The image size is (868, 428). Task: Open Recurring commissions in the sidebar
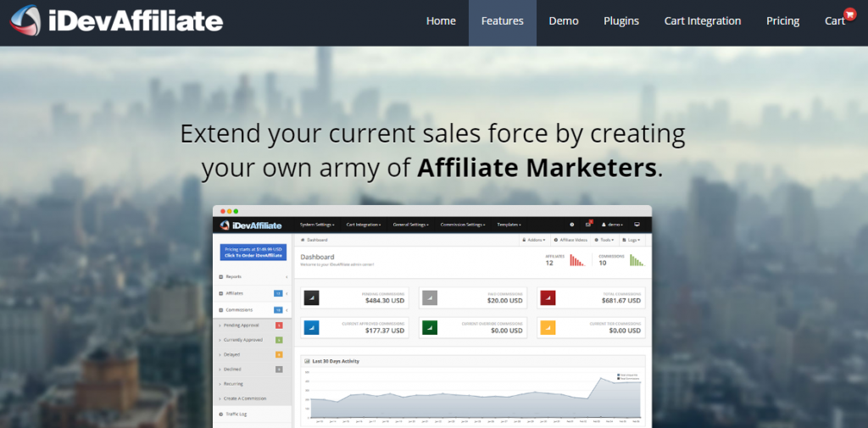(x=253, y=384)
